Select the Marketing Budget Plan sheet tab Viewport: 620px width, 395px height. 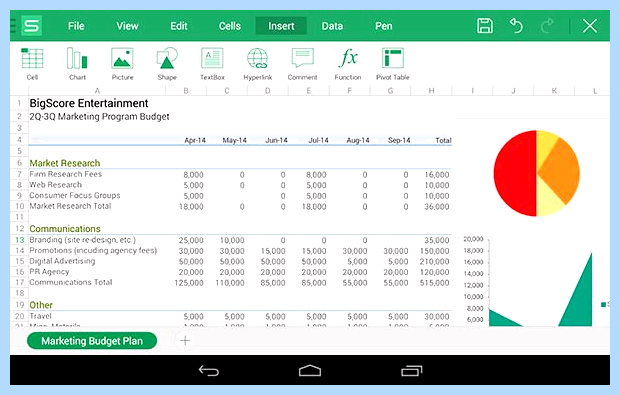pos(92,341)
